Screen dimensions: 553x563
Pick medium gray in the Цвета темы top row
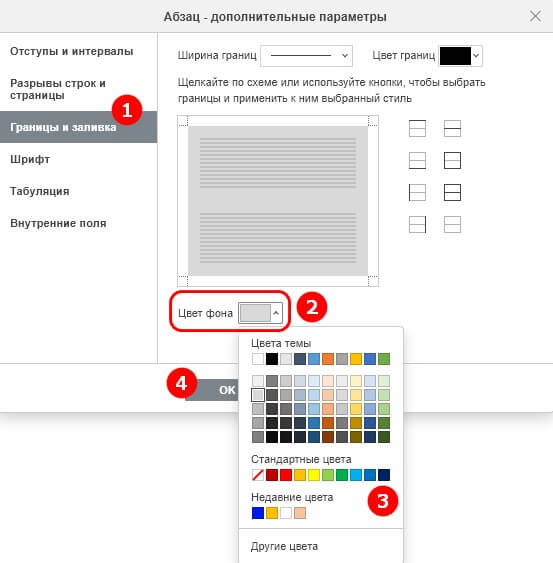(342, 359)
